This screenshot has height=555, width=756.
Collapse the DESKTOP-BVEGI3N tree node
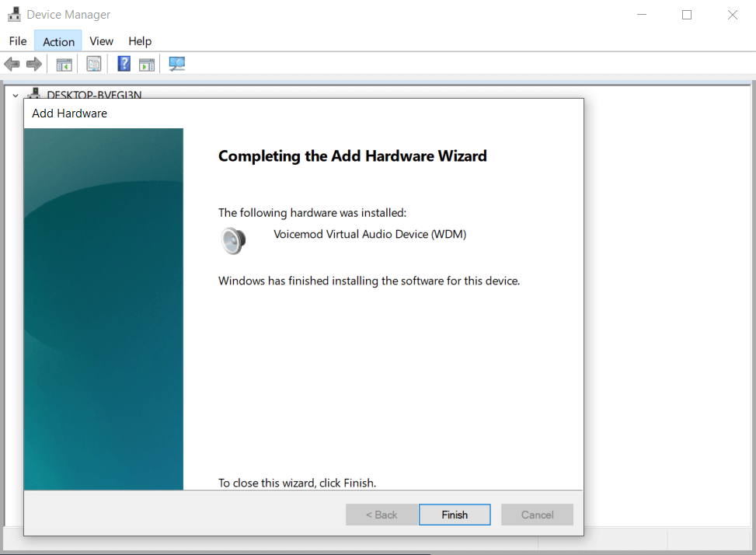pos(16,96)
